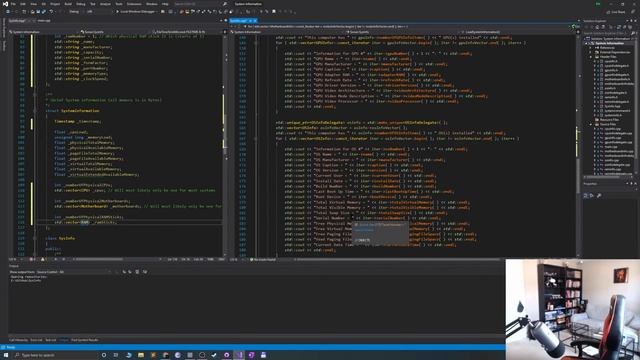Click the Alphabetical icon in Properties panel
Screen dimensions: 640x360
click(592, 196)
